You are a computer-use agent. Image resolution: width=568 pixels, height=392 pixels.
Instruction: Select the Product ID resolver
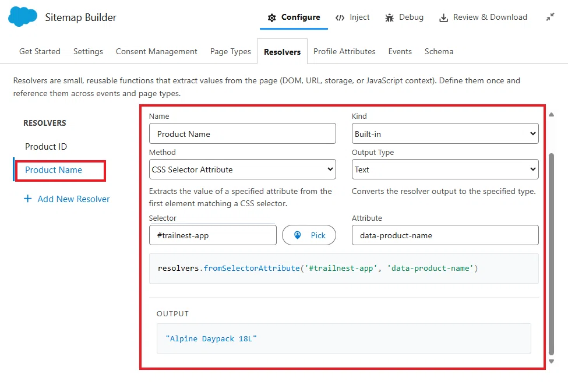46,146
